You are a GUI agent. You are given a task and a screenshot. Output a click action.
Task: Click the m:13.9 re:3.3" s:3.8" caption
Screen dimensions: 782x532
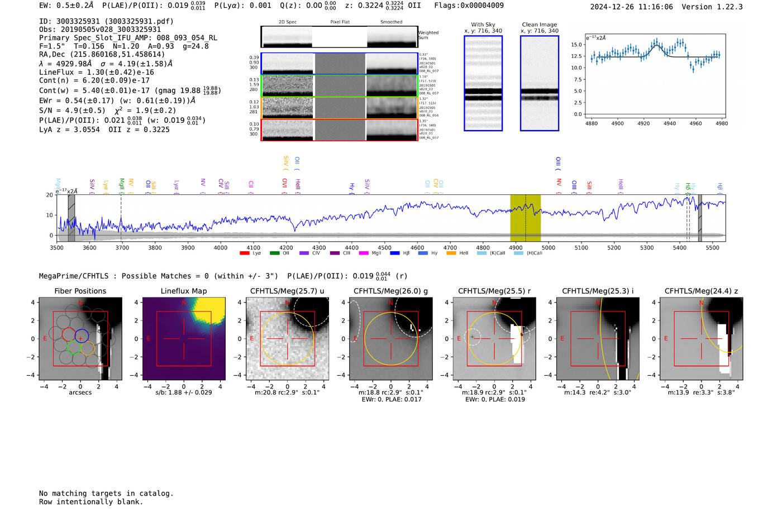[702, 392]
